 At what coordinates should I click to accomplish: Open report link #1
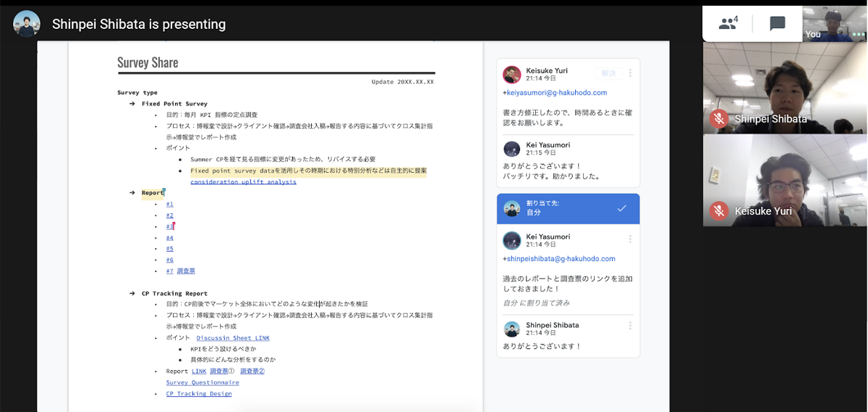coord(169,204)
